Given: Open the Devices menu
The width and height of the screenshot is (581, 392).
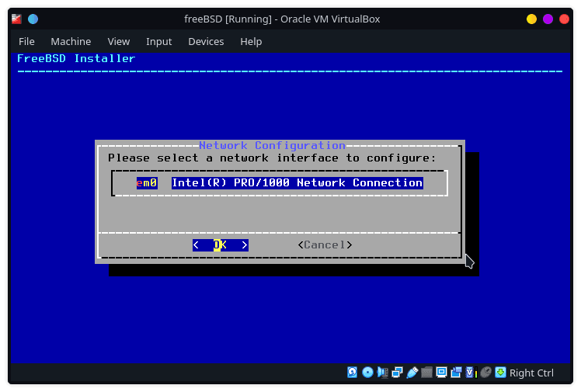Looking at the screenshot, I should 206,41.
